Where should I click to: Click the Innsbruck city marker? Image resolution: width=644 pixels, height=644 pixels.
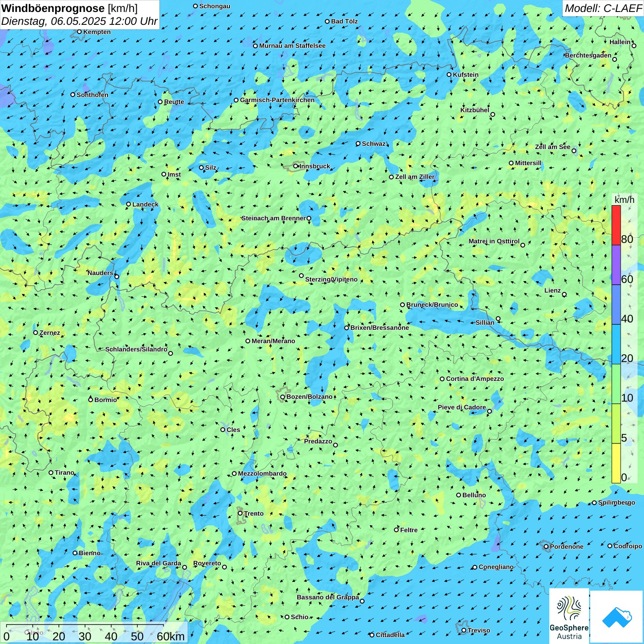click(296, 166)
